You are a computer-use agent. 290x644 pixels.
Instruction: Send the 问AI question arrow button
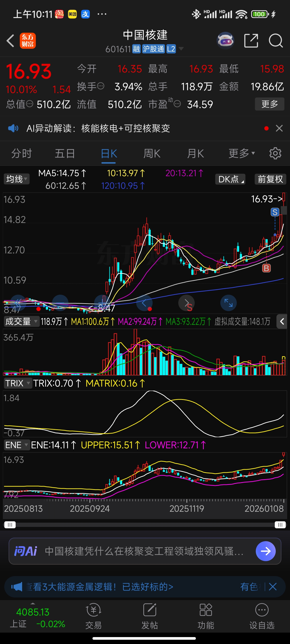pos(266,551)
